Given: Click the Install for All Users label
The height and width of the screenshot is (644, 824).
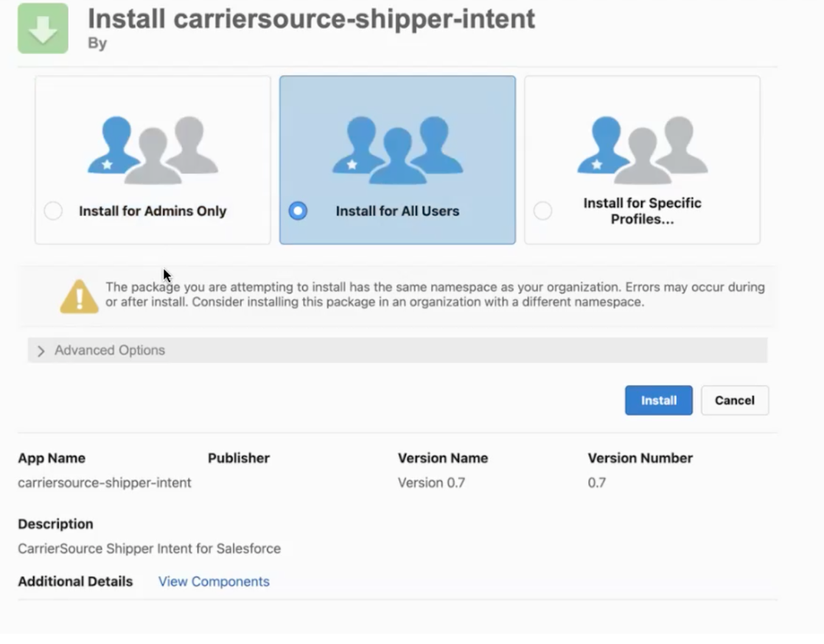Looking at the screenshot, I should 397,211.
